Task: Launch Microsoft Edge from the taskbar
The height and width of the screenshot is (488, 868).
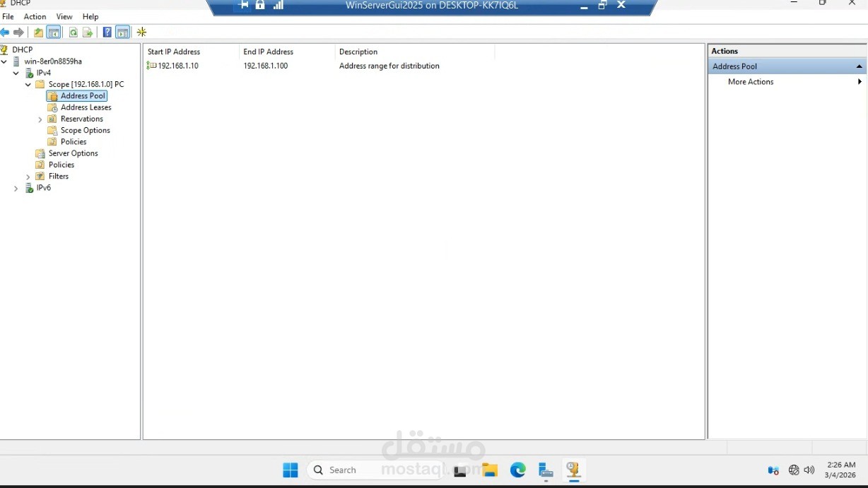Action: 518,470
